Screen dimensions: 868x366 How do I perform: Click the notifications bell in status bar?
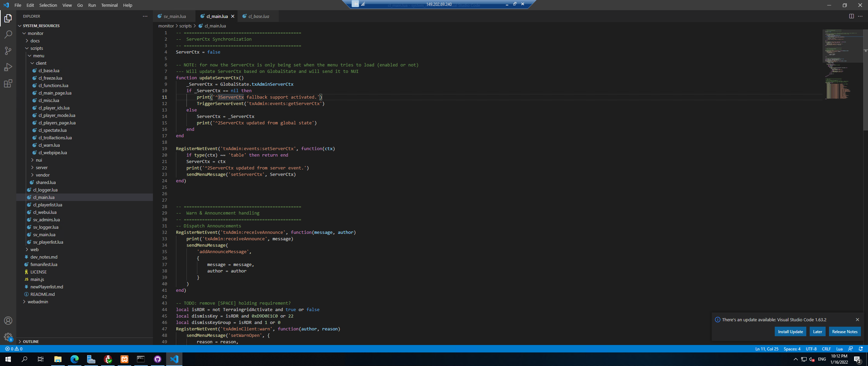[861, 349]
